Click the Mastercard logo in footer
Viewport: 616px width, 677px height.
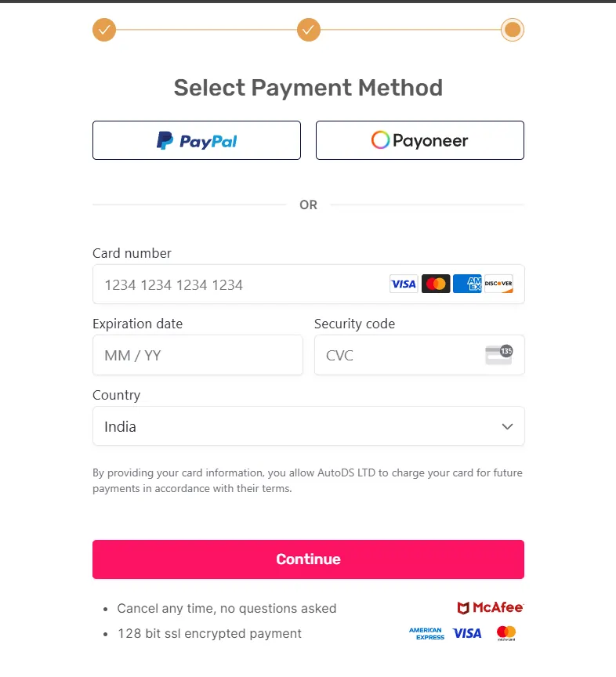click(x=506, y=633)
